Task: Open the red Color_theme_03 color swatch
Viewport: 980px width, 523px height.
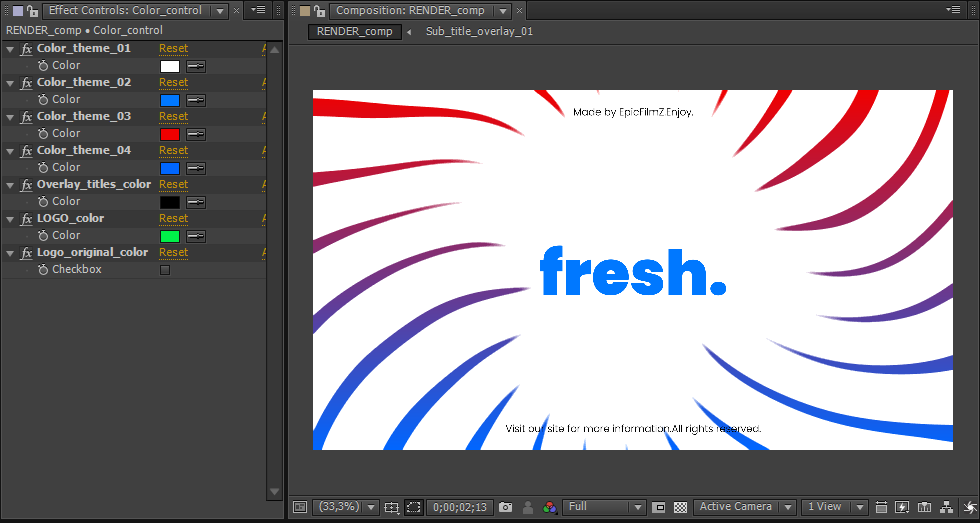Action: 170,134
